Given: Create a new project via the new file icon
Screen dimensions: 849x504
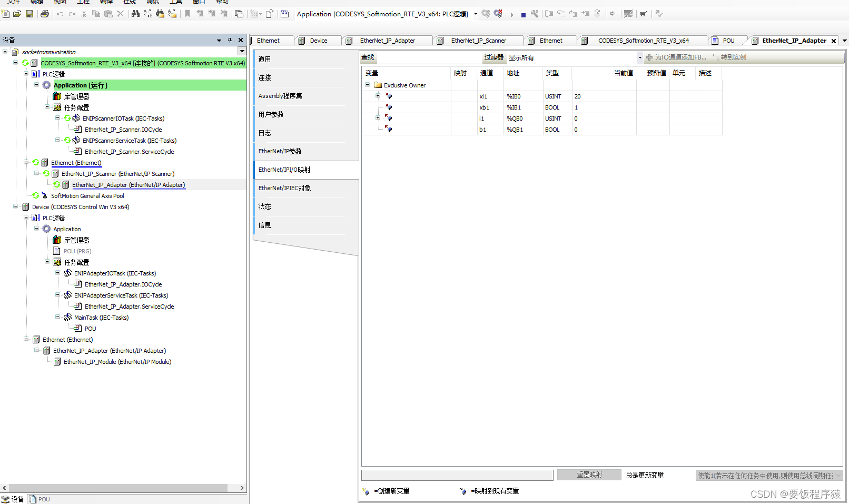Looking at the screenshot, I should coord(5,14).
